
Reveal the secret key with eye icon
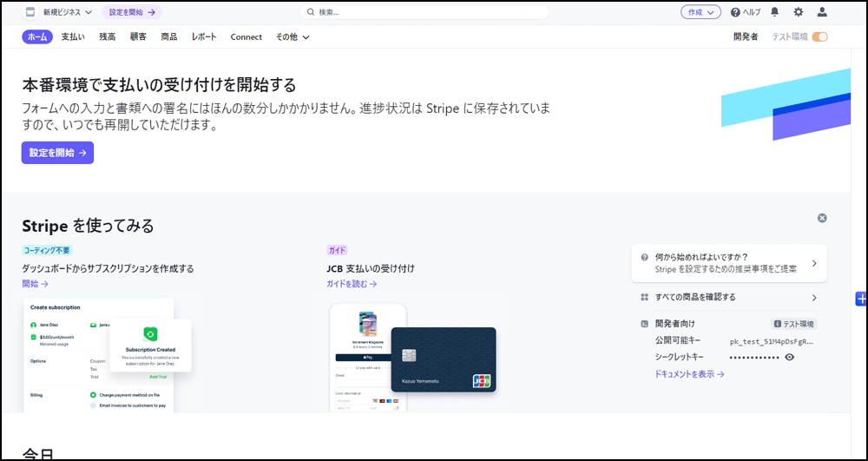click(x=789, y=357)
